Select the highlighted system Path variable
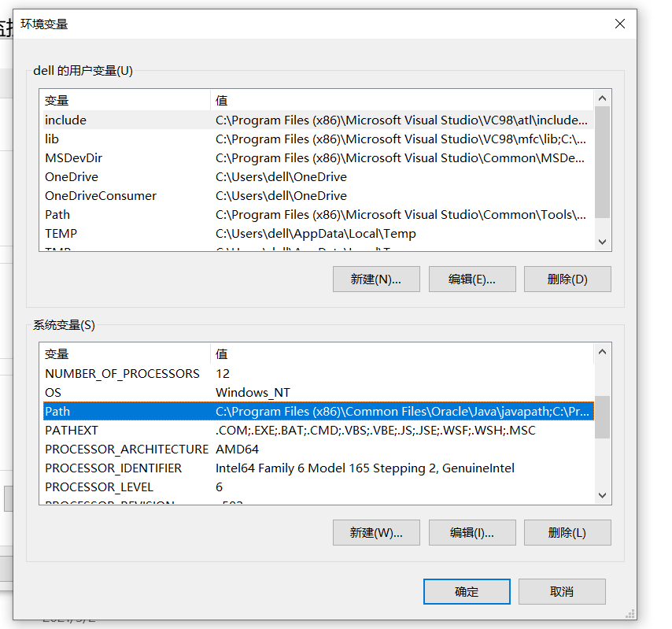Image resolution: width=672 pixels, height=629 pixels. coord(319,411)
